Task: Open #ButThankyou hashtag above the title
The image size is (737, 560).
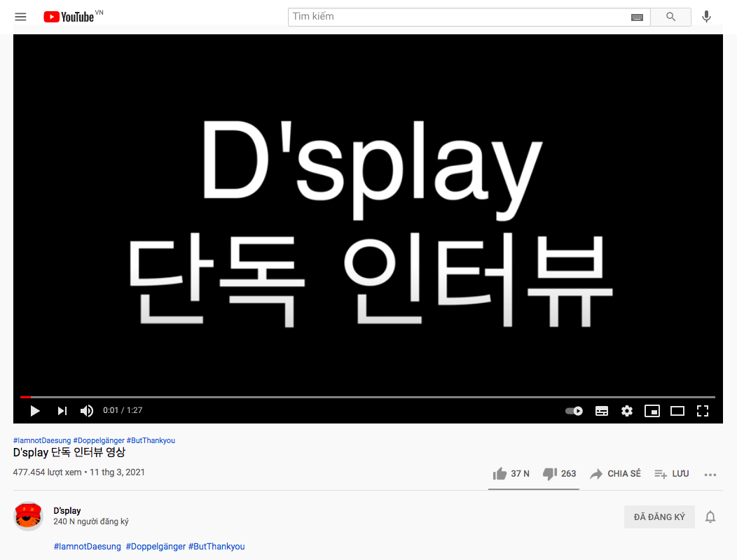Action: [x=151, y=440]
